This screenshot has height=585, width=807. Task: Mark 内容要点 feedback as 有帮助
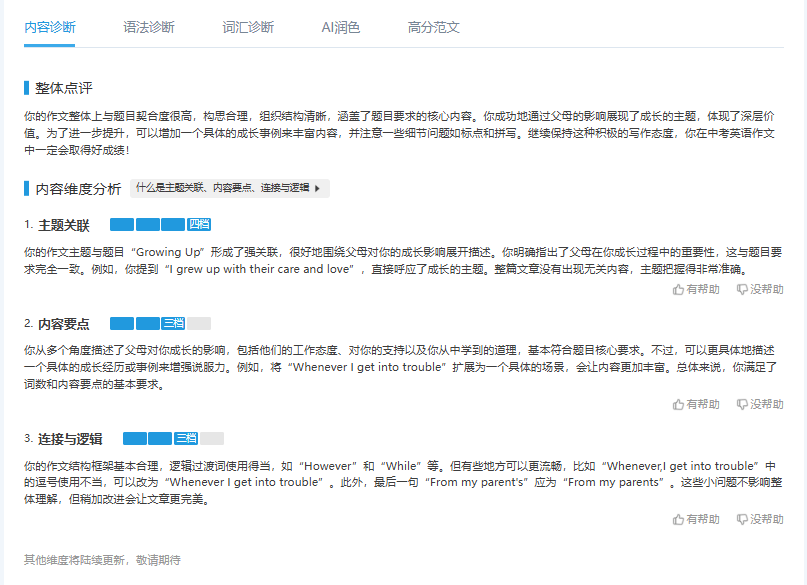696,405
